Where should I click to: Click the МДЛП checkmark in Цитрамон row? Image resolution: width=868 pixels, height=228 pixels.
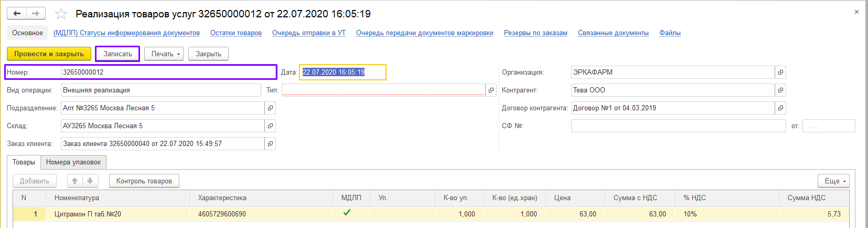pyautogui.click(x=347, y=213)
